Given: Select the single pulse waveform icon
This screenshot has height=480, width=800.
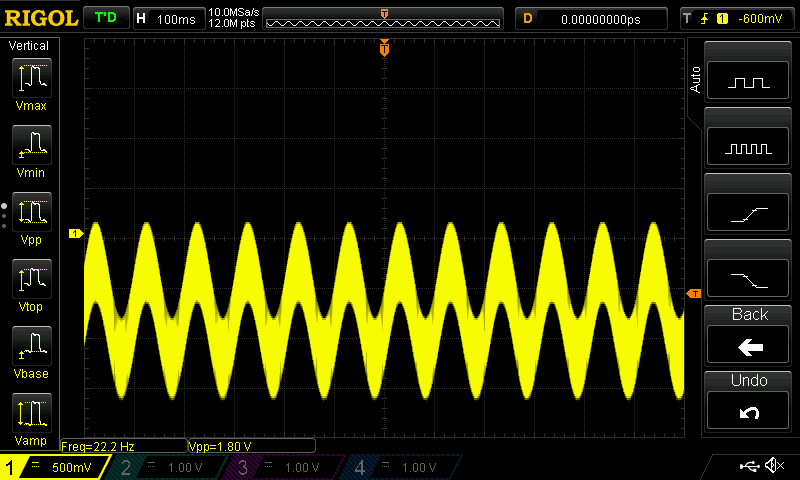Looking at the screenshot, I should [x=748, y=82].
